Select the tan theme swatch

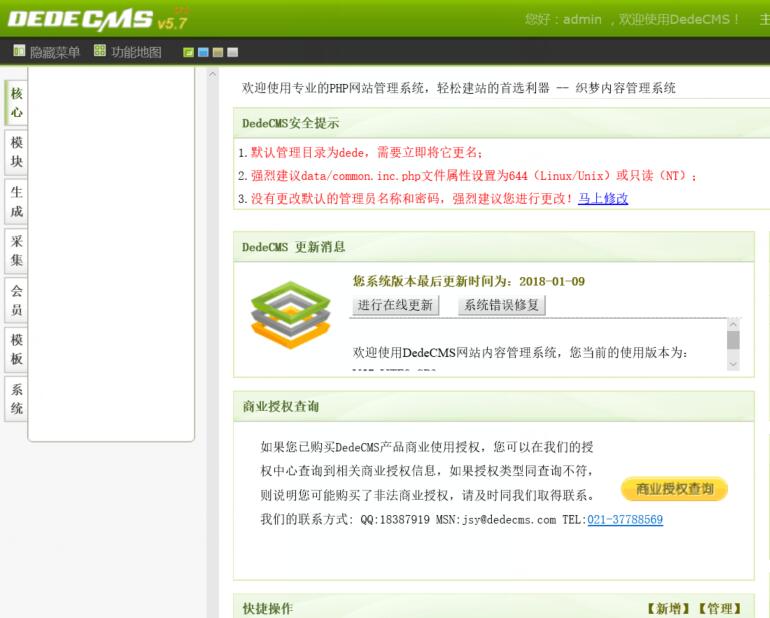click(x=218, y=52)
